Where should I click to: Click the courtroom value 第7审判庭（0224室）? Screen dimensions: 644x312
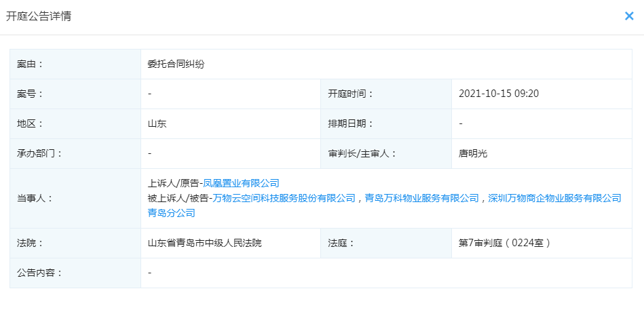pyautogui.click(x=504, y=243)
